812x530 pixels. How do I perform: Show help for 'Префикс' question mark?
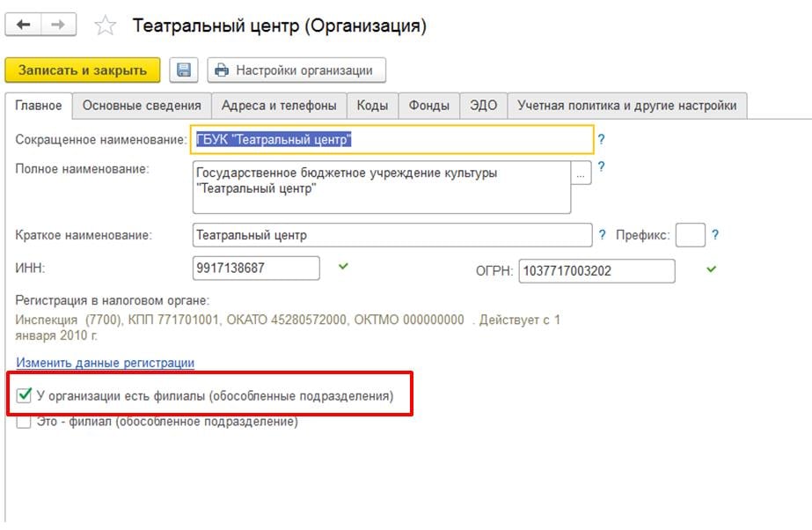tap(715, 235)
